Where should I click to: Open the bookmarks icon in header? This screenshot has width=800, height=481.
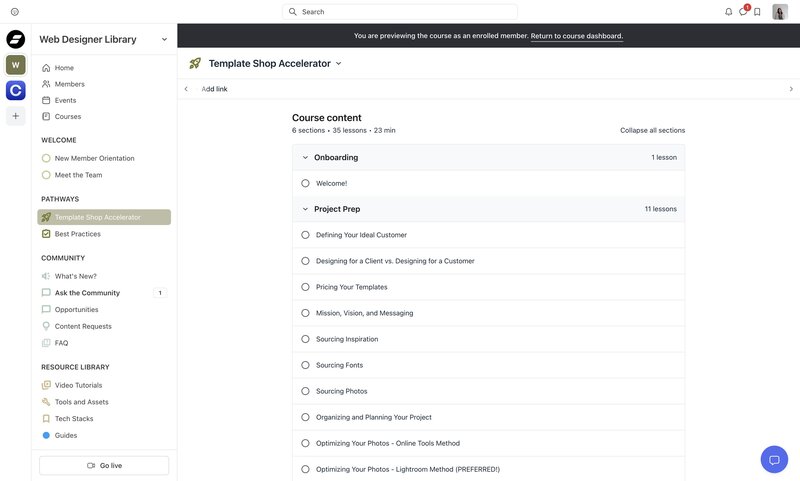757,12
